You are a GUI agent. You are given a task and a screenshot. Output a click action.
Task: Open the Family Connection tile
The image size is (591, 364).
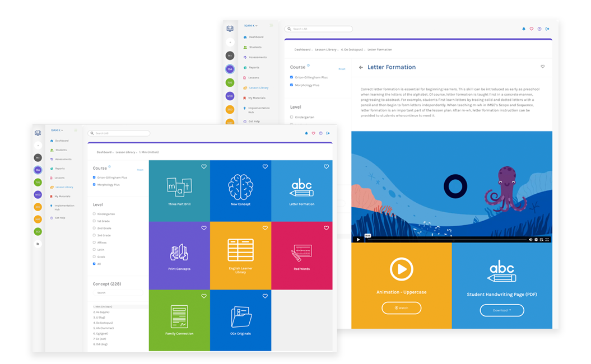(x=179, y=320)
